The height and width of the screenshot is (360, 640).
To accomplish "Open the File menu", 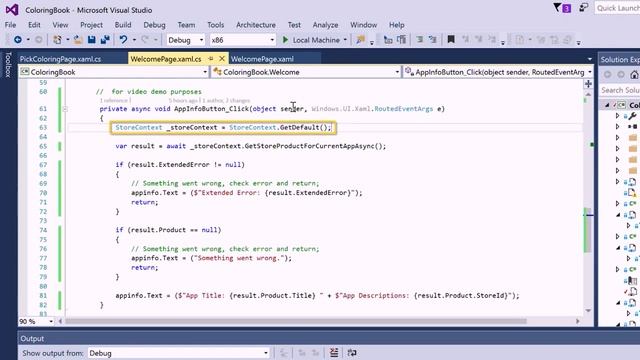I will coord(10,25).
